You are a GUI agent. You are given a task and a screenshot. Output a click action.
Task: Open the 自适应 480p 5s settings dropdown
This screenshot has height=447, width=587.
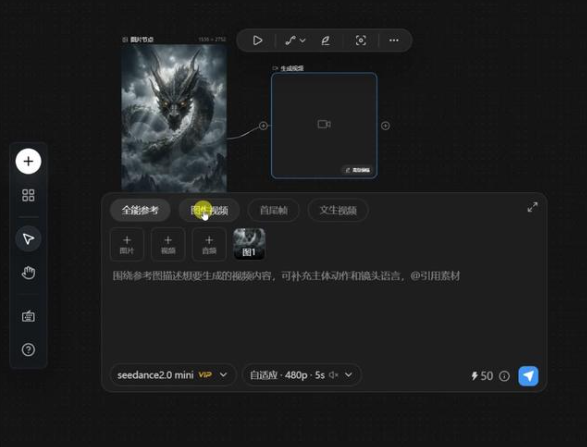click(x=302, y=375)
